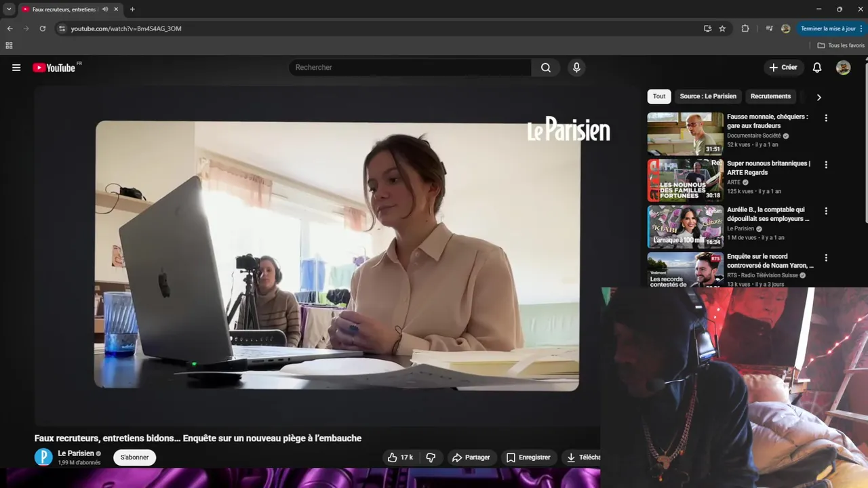Open options for Fausse monnaie video
Viewport: 868px width, 488px height.
coord(826,118)
